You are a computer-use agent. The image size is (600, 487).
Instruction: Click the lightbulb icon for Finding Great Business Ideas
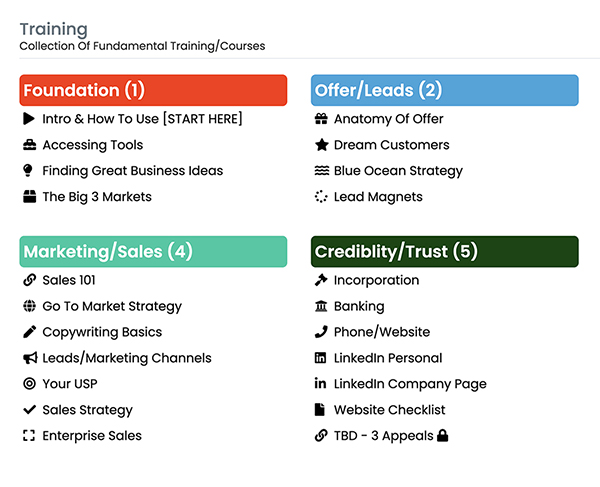click(28, 171)
